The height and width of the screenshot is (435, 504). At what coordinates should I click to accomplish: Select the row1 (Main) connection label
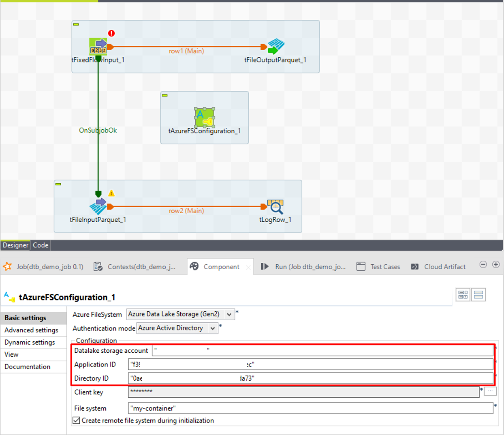pos(186,51)
